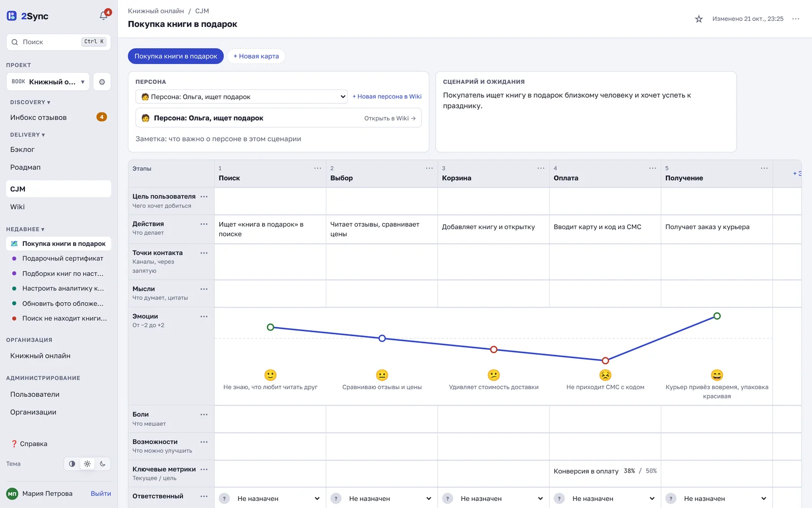Log out with Выйти
Viewport: 812px width, 508px height.
[101, 493]
